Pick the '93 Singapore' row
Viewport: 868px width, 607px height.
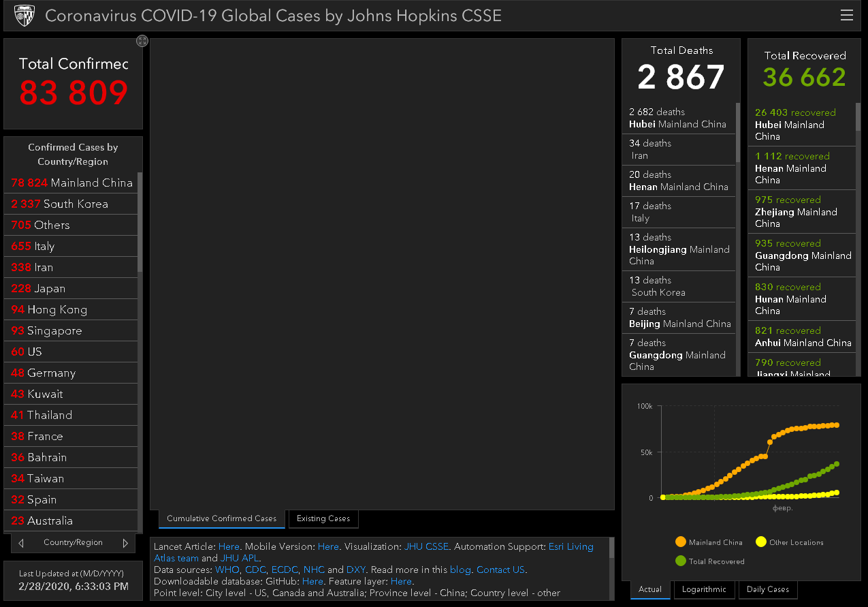click(71, 330)
